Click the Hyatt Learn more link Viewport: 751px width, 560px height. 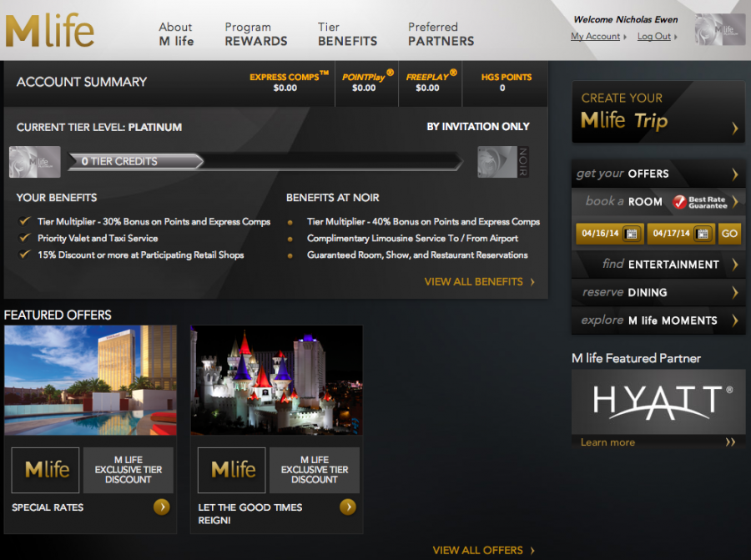607,442
